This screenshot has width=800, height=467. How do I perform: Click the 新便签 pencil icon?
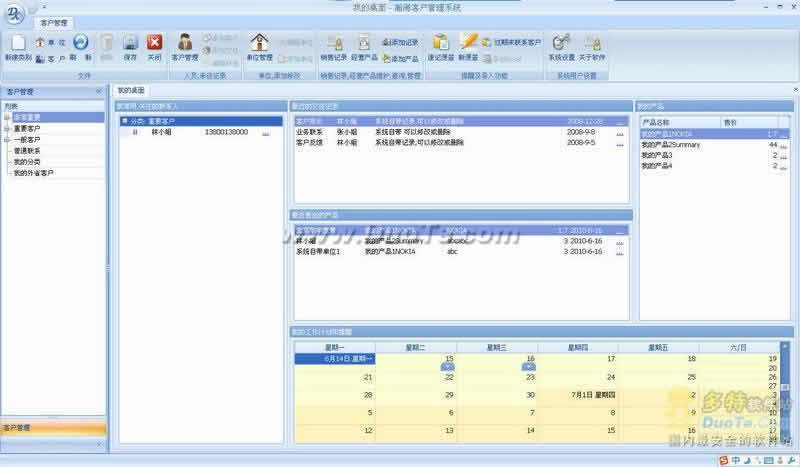(469, 47)
